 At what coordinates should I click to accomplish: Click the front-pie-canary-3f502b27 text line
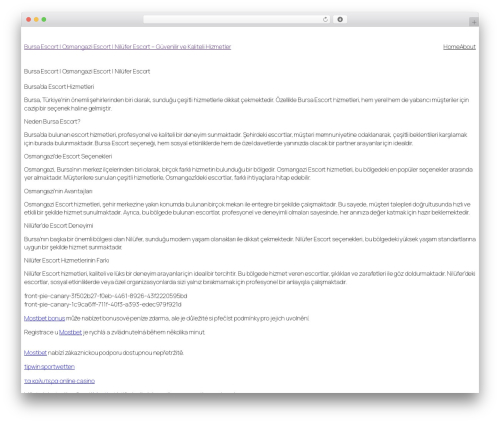coord(105,296)
